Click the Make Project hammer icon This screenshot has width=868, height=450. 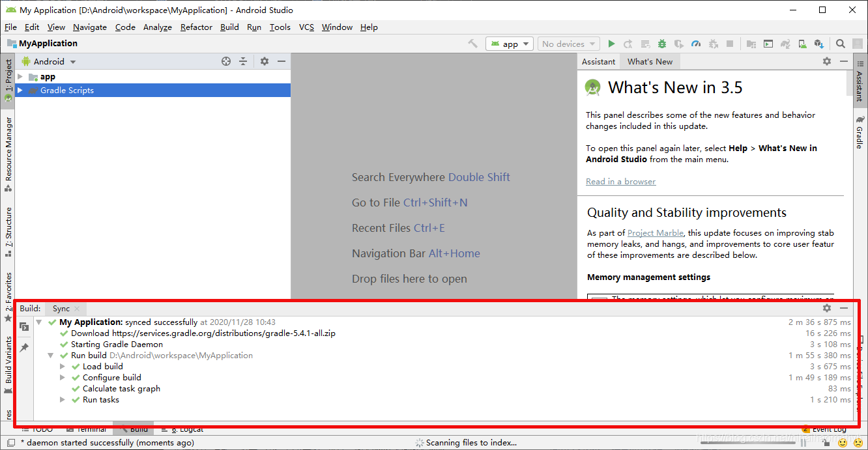pyautogui.click(x=473, y=44)
